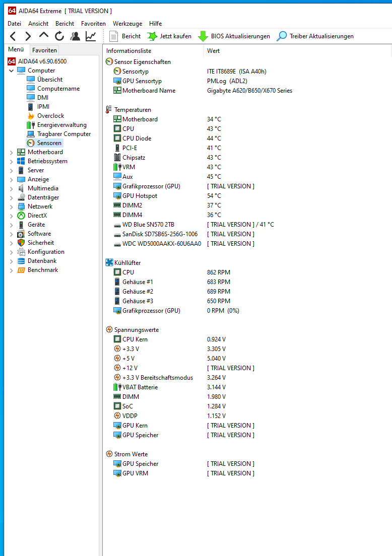Expand the Datenträger tree node

[12, 197]
